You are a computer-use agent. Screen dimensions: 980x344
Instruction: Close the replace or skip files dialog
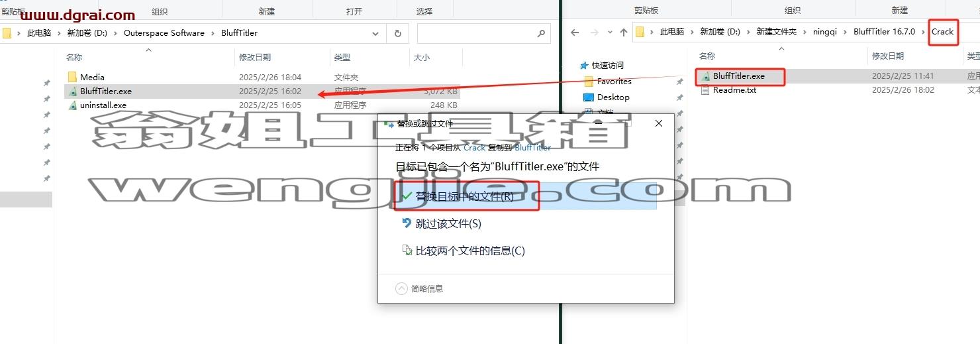(x=658, y=123)
